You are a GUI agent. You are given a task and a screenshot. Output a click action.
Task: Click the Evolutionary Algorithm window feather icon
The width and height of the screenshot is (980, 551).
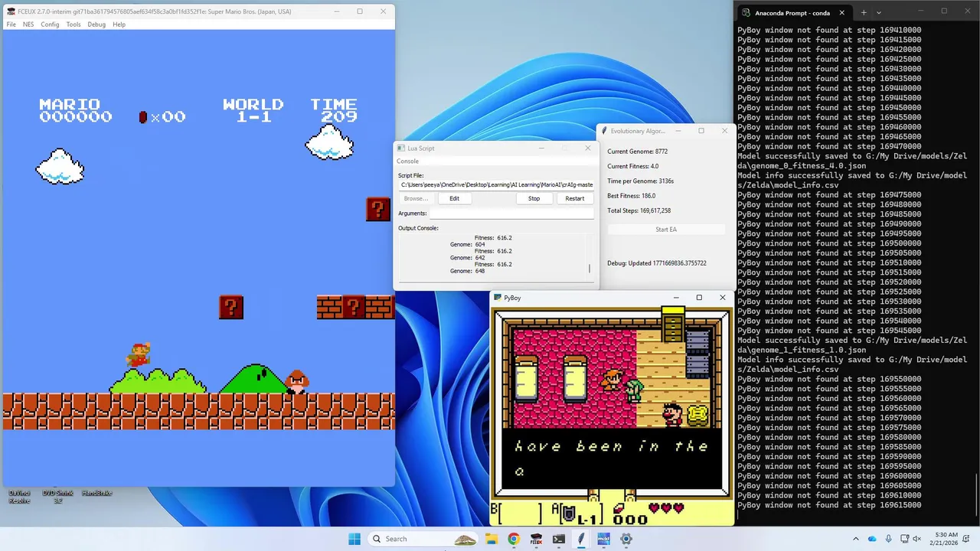click(x=604, y=131)
